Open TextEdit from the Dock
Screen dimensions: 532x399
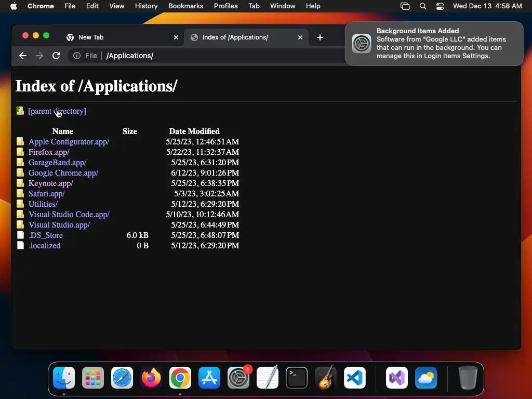[x=268, y=378]
